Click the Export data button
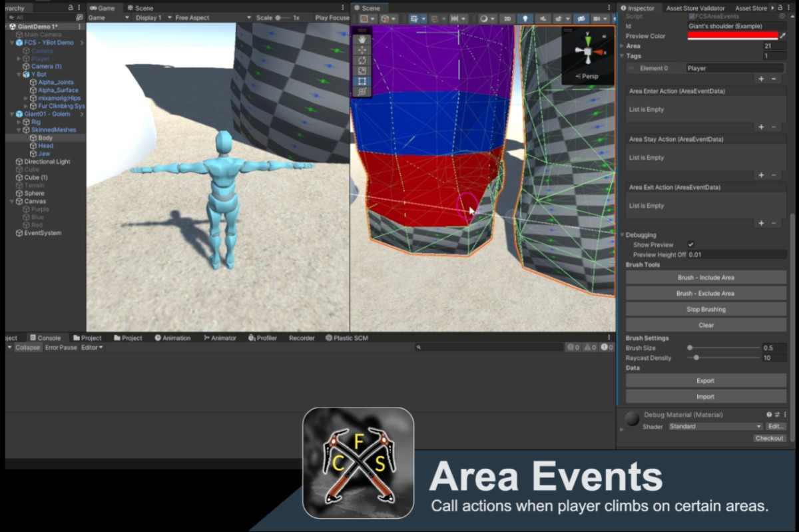Image resolution: width=799 pixels, height=532 pixels. [706, 380]
